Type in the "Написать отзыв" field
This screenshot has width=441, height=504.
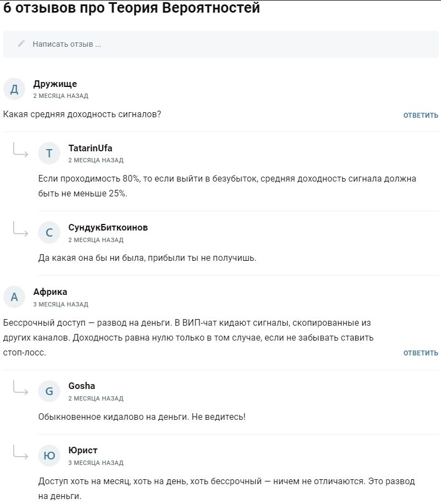pyautogui.click(x=220, y=44)
